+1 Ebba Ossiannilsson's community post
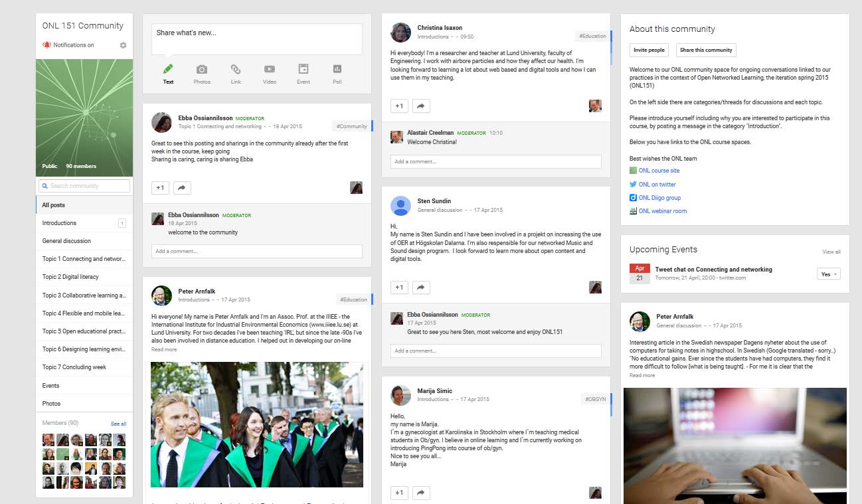 coord(160,188)
